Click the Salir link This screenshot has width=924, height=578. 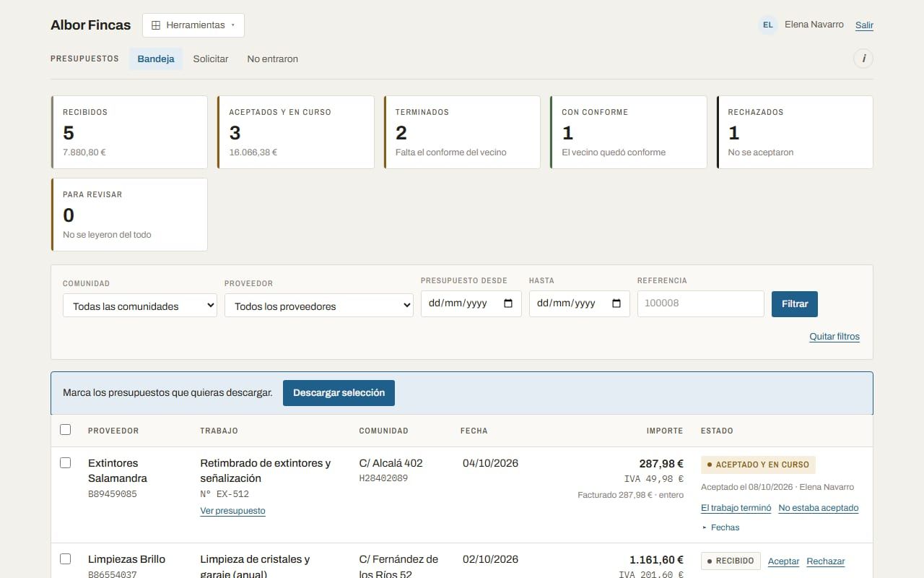864,25
